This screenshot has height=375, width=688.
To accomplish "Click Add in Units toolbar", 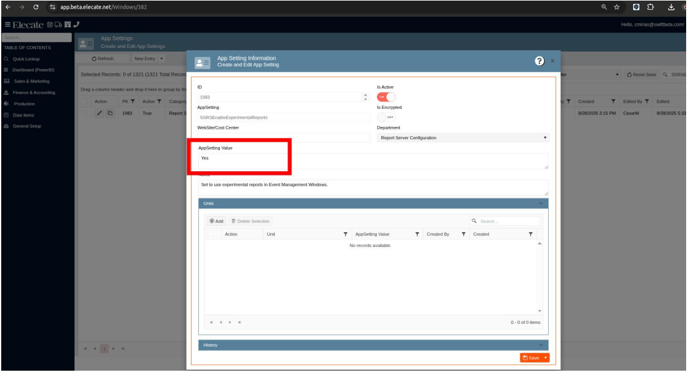I will point(216,221).
